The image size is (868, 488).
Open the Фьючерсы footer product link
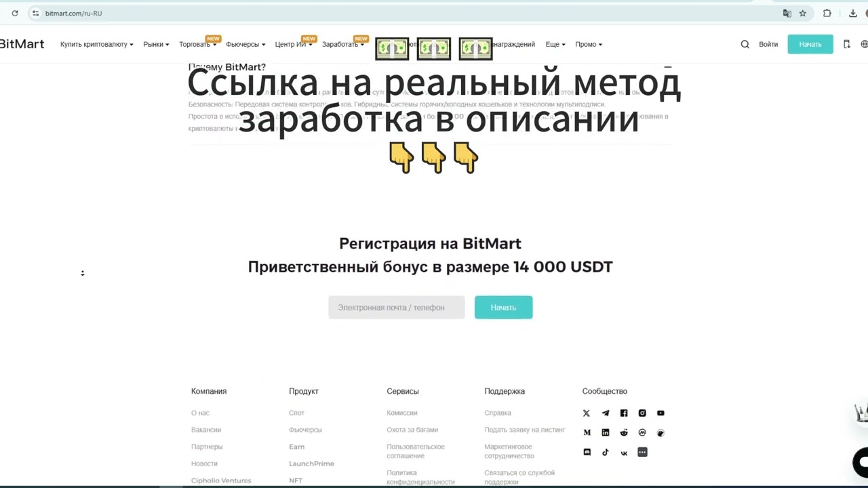[x=305, y=430]
